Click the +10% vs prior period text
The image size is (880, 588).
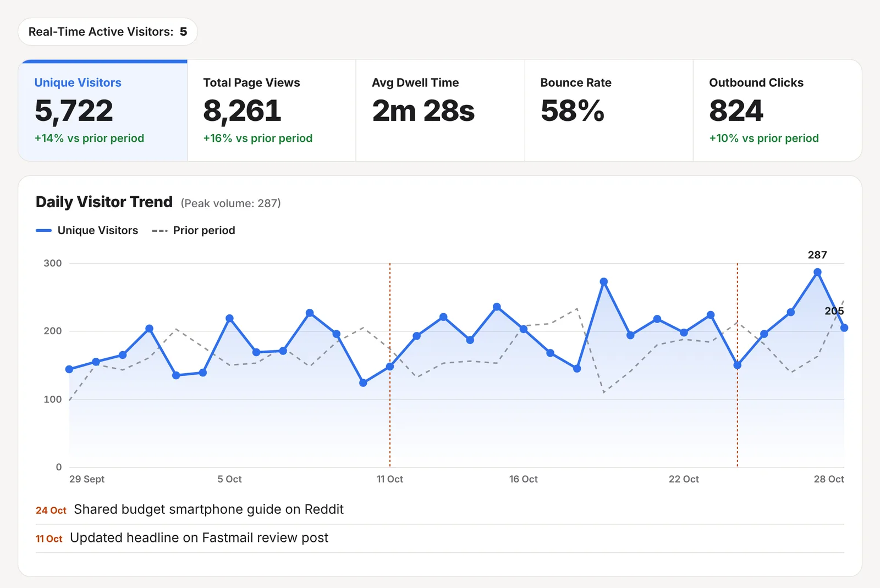click(x=764, y=138)
